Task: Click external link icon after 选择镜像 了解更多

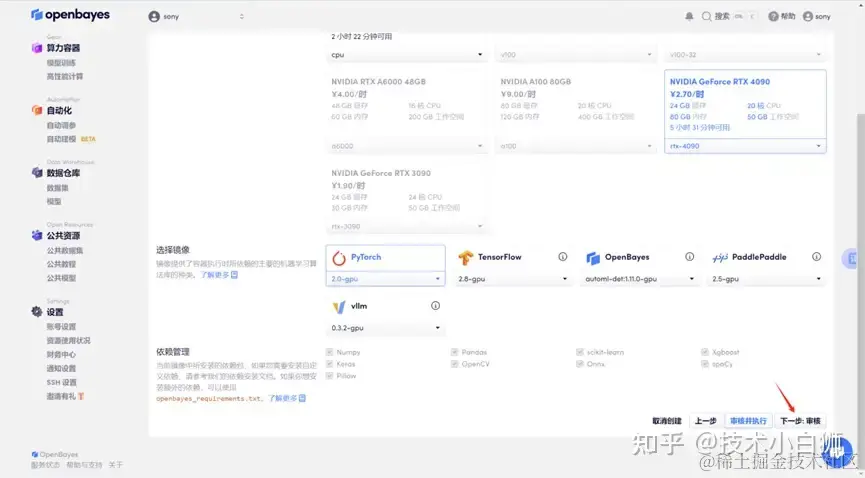Action: [234, 275]
